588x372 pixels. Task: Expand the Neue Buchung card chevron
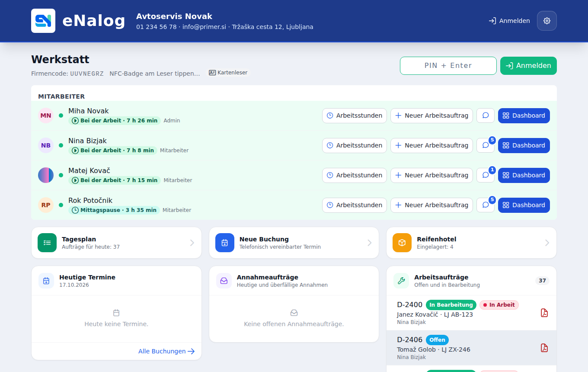(370, 243)
